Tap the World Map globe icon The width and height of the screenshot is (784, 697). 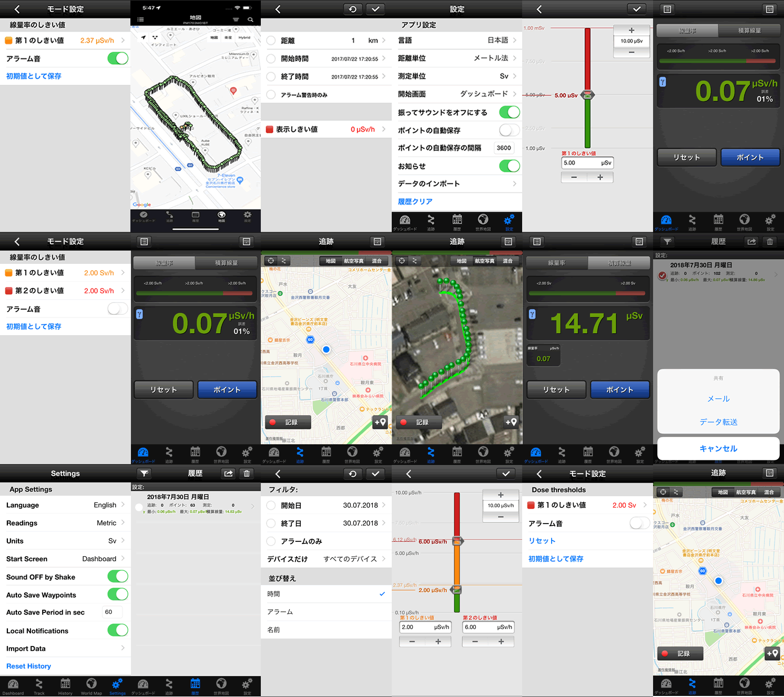91,685
